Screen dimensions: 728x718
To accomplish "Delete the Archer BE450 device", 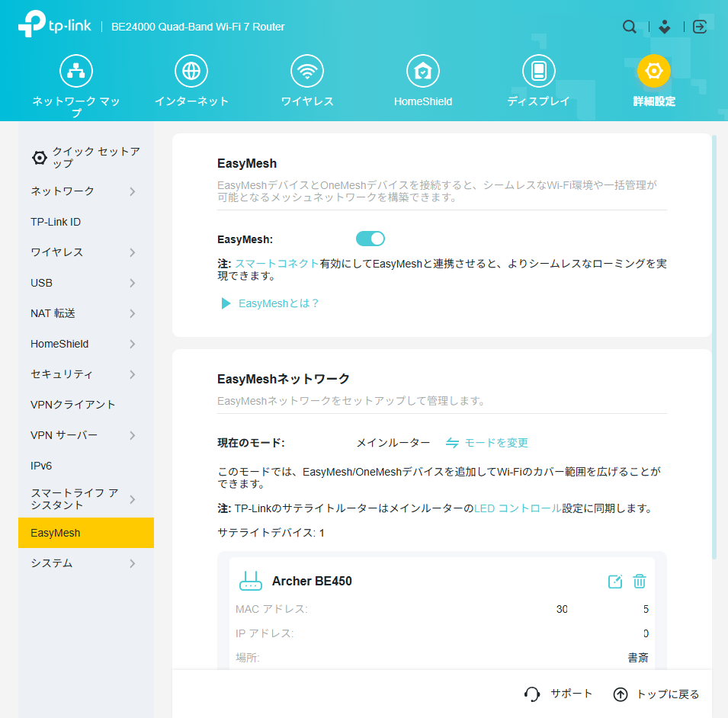I will tap(640, 581).
